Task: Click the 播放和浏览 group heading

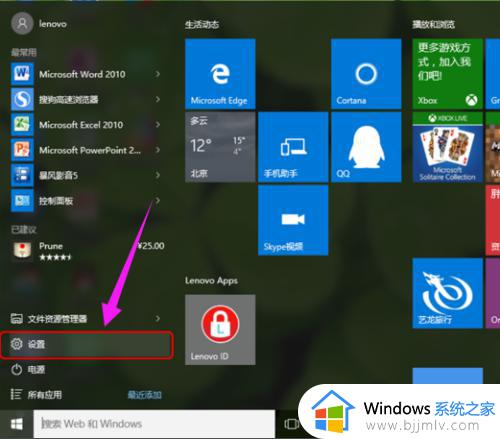Action: 434,24
